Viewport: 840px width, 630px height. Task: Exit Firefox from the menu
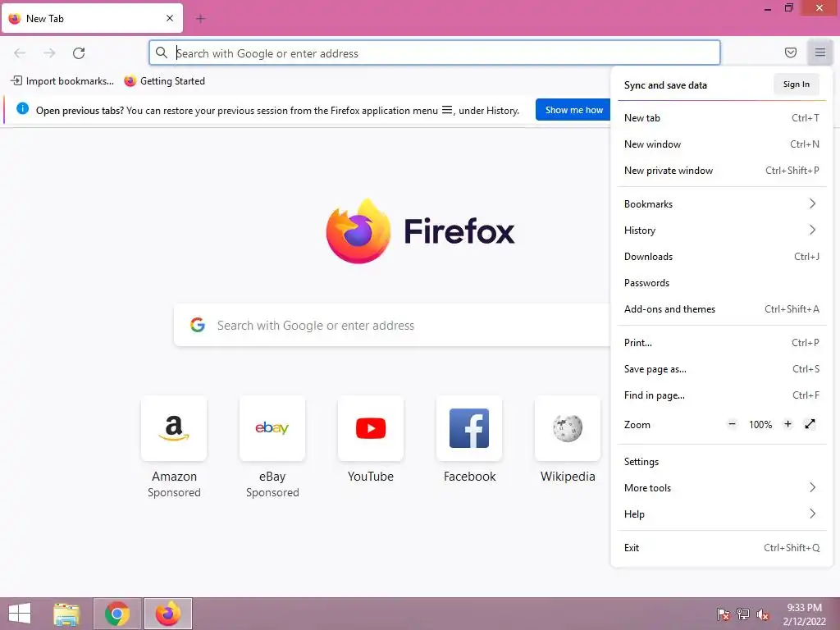click(x=722, y=548)
